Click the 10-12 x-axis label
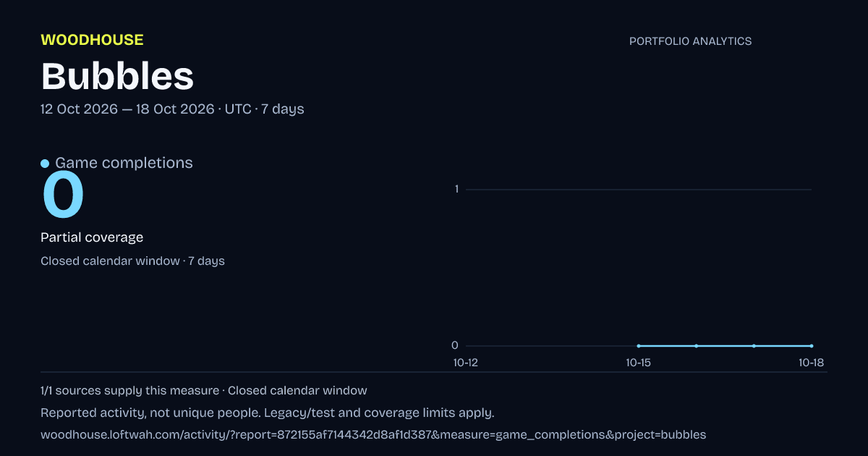This screenshot has height=456, width=868. coord(465,363)
